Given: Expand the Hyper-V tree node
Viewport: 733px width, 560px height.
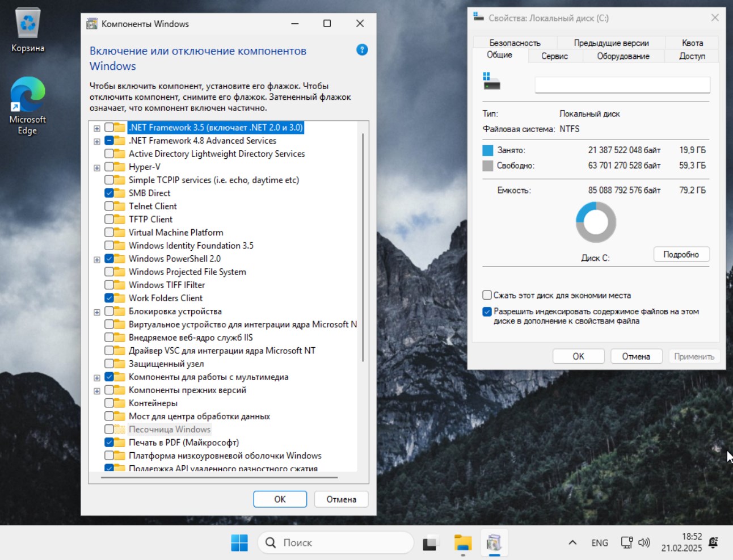Looking at the screenshot, I should point(97,167).
